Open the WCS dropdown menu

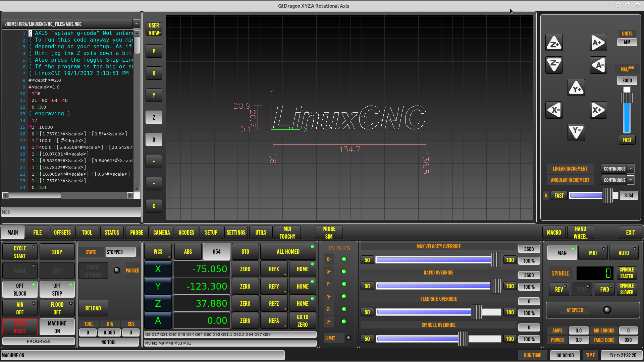point(158,252)
